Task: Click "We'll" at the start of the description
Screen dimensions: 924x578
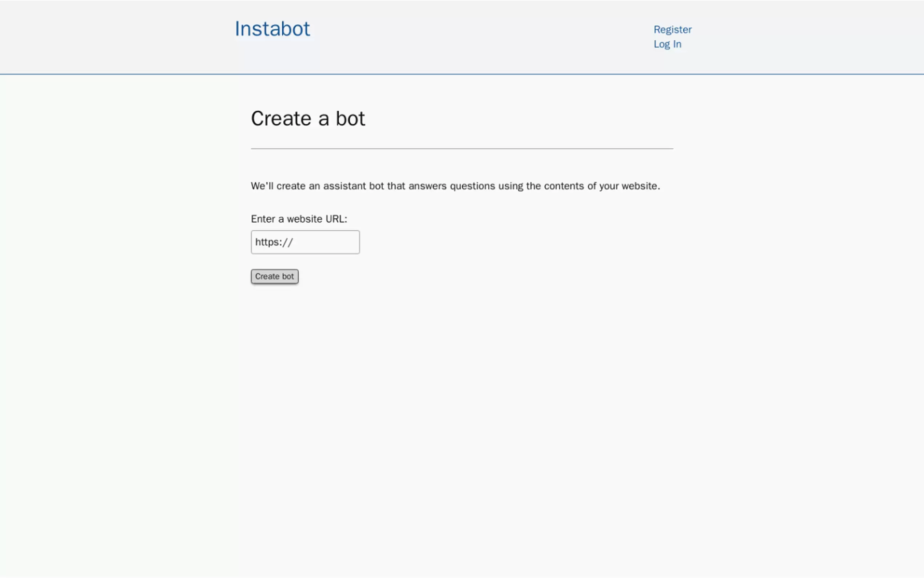Action: [x=262, y=186]
